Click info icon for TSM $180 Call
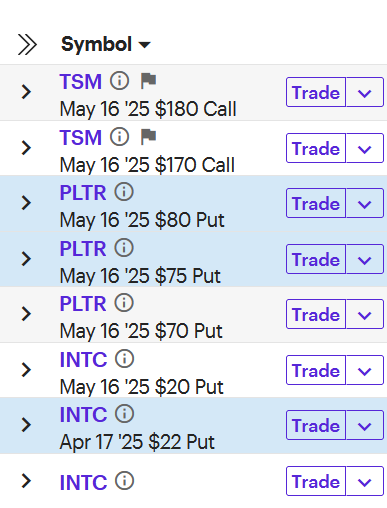This screenshot has width=387, height=508. [x=120, y=81]
